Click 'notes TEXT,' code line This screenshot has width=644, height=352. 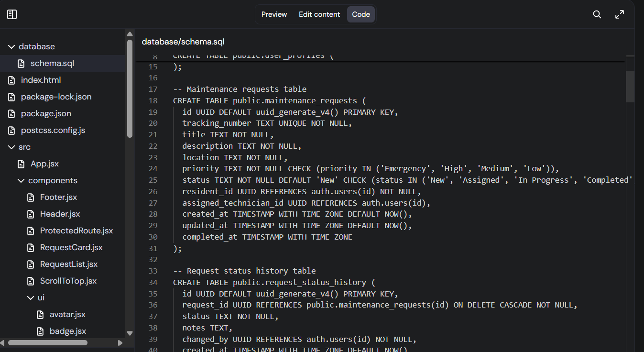(x=207, y=328)
